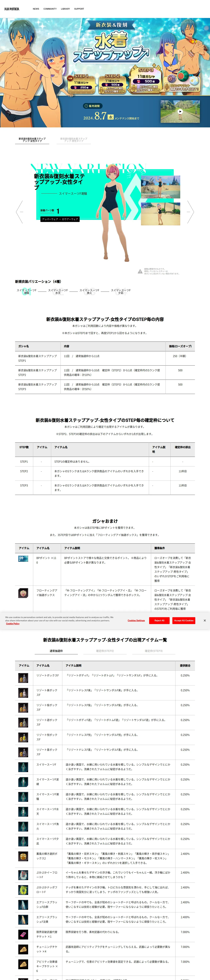Select the 確定枠(STEP3) tab

[154, 651]
